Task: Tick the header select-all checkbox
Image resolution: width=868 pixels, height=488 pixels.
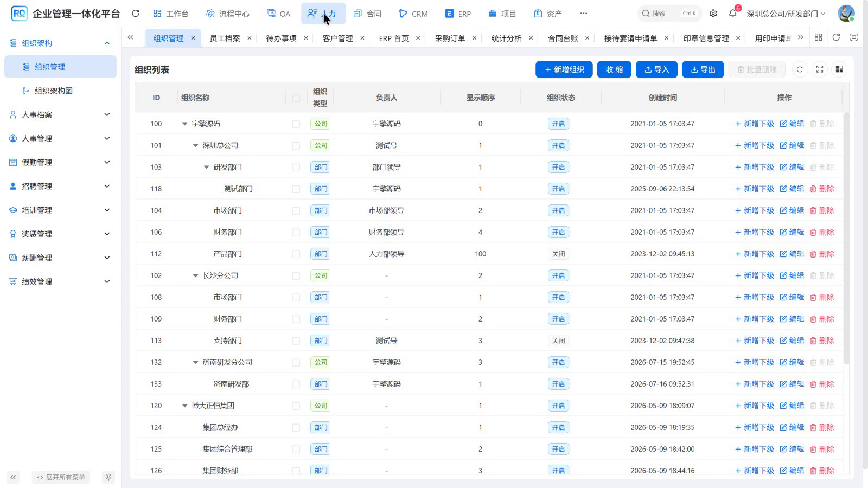Action: [296, 98]
